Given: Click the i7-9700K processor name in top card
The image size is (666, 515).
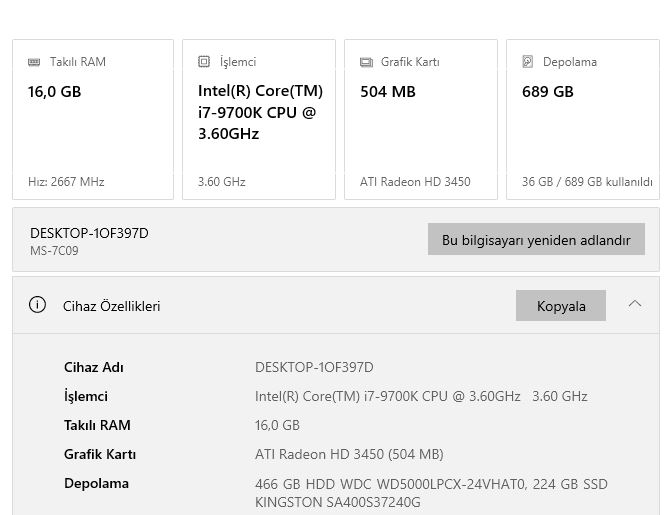Looking at the screenshot, I should (x=257, y=112).
